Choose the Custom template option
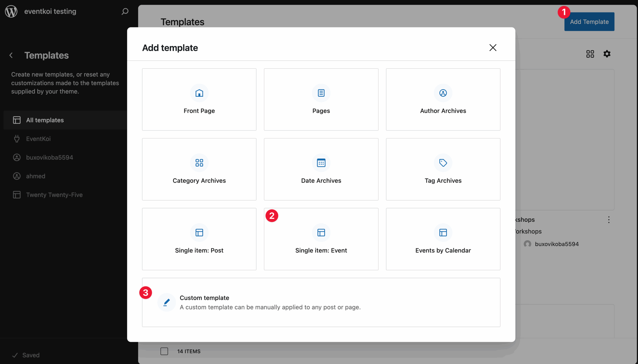Viewport: 638px width, 364px height. point(321,302)
